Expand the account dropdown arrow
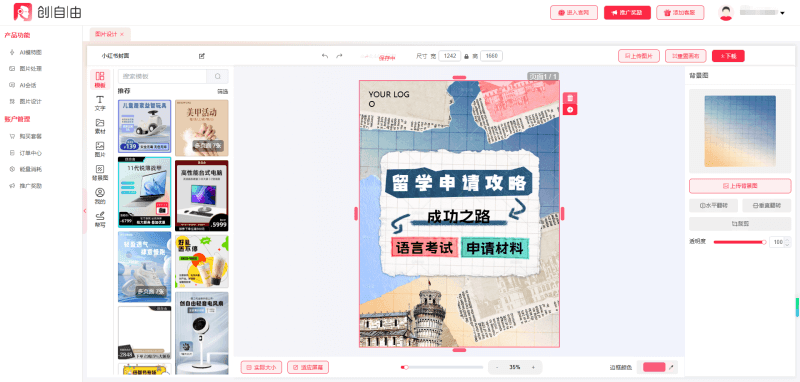 click(x=783, y=13)
